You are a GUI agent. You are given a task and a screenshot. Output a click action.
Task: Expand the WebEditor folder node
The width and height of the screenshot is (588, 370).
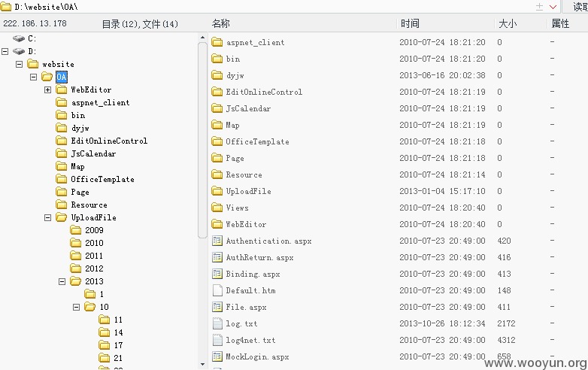click(x=47, y=89)
